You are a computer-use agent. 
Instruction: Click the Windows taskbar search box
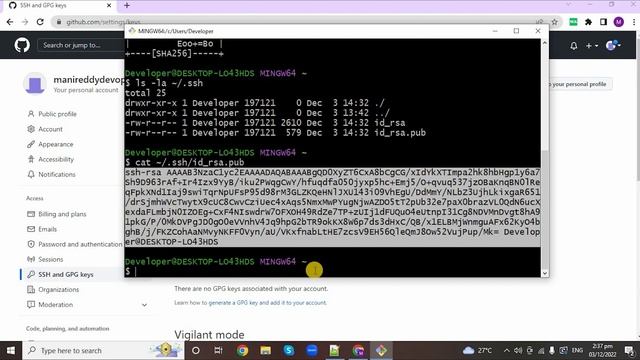(x=103, y=350)
